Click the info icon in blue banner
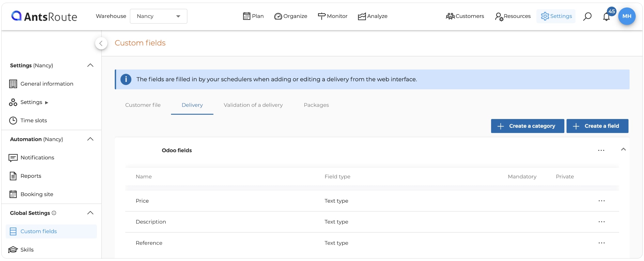 pyautogui.click(x=126, y=79)
